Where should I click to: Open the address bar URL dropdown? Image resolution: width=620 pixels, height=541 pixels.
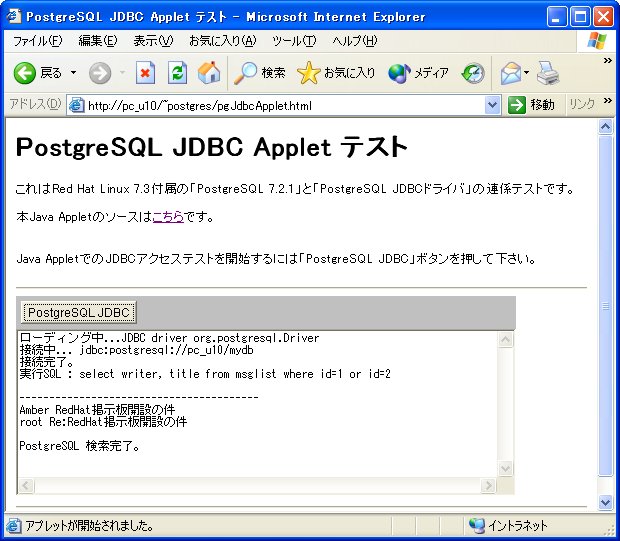click(492, 105)
